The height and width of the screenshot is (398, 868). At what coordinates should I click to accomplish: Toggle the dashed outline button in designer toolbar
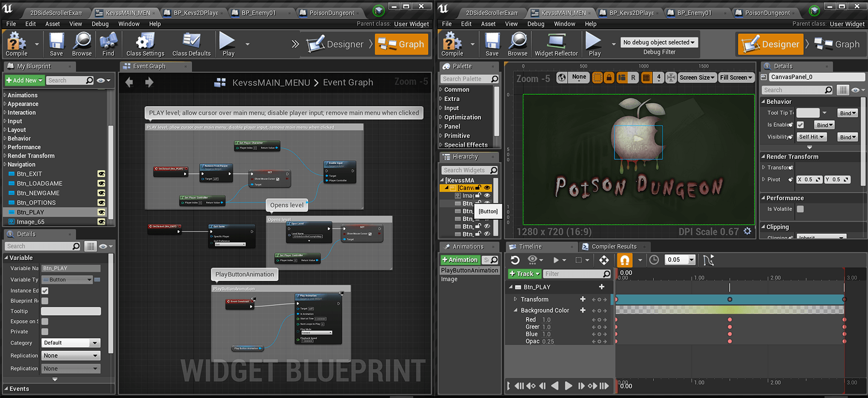pyautogui.click(x=597, y=77)
